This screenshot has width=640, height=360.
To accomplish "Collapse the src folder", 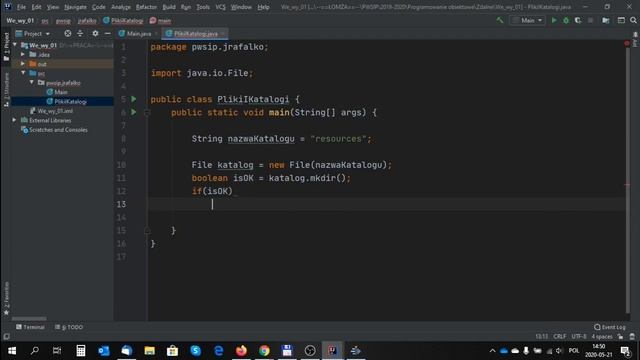I will click(x=23, y=73).
